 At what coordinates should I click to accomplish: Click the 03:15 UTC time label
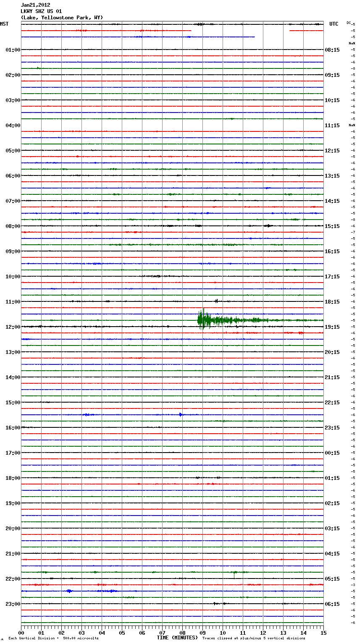click(332, 529)
